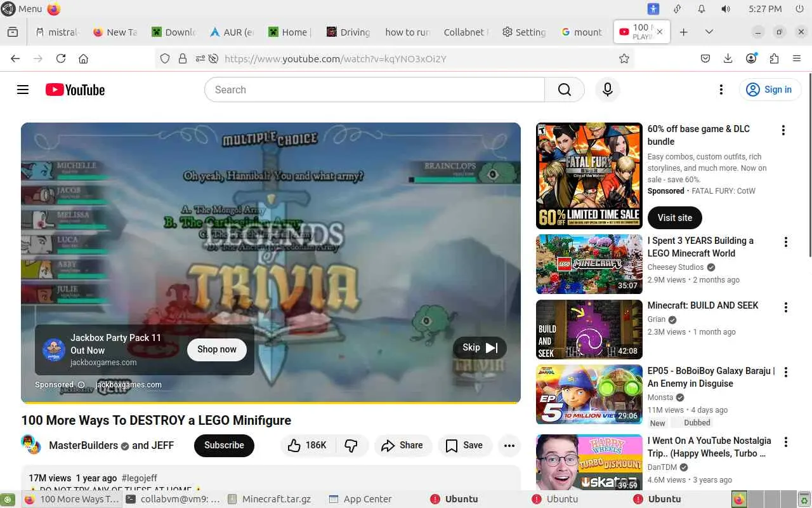Switch to the Google mount tab

pyautogui.click(x=581, y=32)
